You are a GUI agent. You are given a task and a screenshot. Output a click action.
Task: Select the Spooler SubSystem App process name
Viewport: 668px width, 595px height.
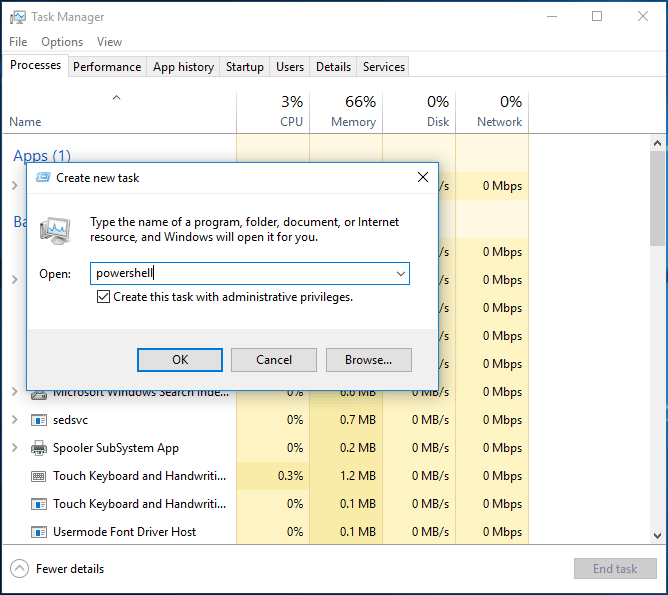(x=115, y=448)
